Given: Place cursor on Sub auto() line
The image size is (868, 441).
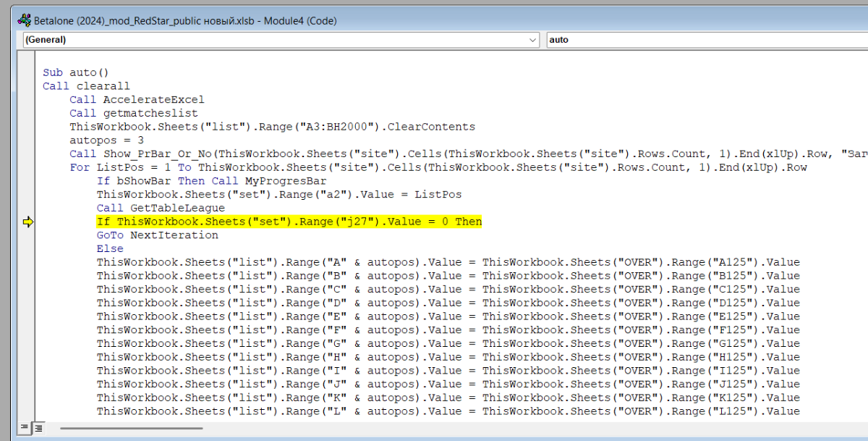Looking at the screenshot, I should [75, 72].
